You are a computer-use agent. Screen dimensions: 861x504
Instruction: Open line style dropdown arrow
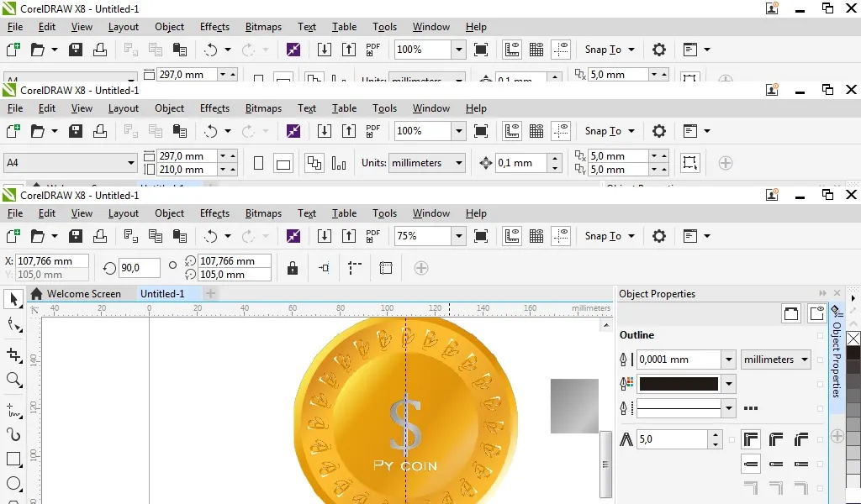click(x=729, y=408)
